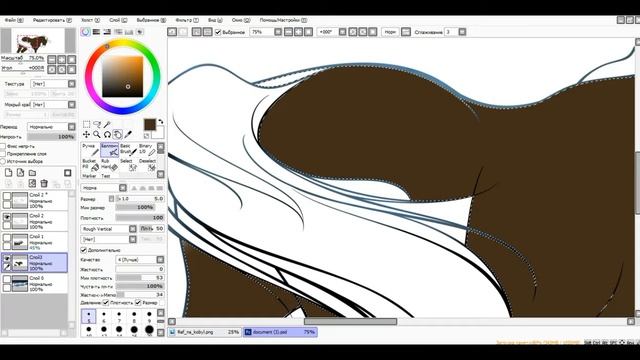The width and height of the screenshot is (640, 360).
Task: Swap foreground and background colors arrow
Action: (x=161, y=121)
